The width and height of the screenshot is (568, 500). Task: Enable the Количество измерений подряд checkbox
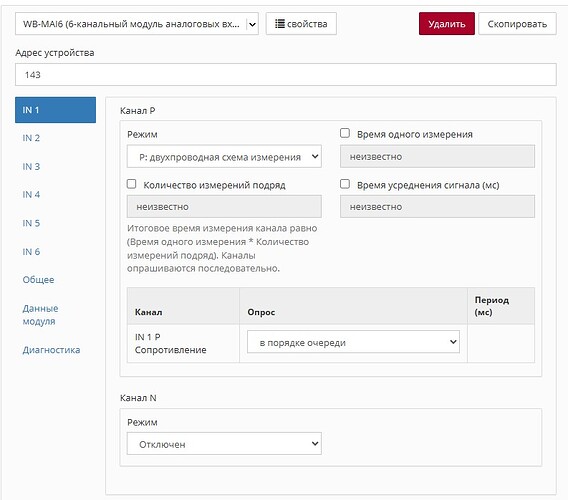point(131,184)
